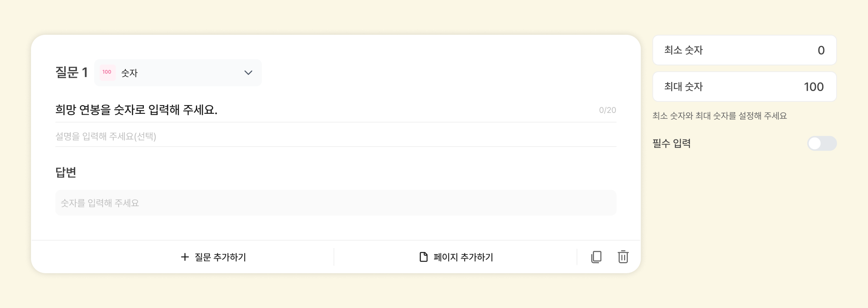This screenshot has width=868, height=308.
Task: Click the page icon beside 페이지 추가하기
Action: click(x=423, y=257)
